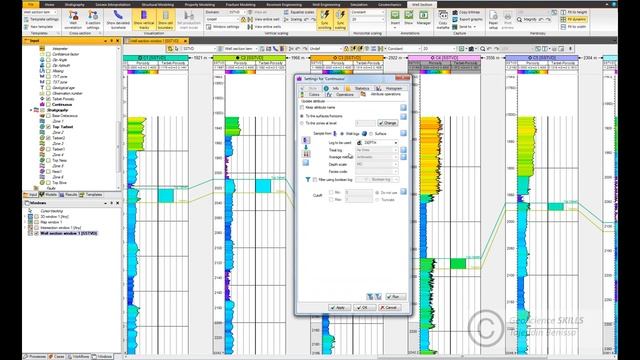The width and height of the screenshot is (640, 360).
Task: Click the Run button
Action: coord(396,297)
